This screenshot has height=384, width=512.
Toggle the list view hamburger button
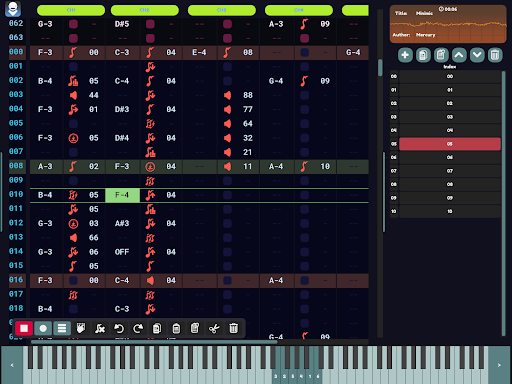(62, 328)
